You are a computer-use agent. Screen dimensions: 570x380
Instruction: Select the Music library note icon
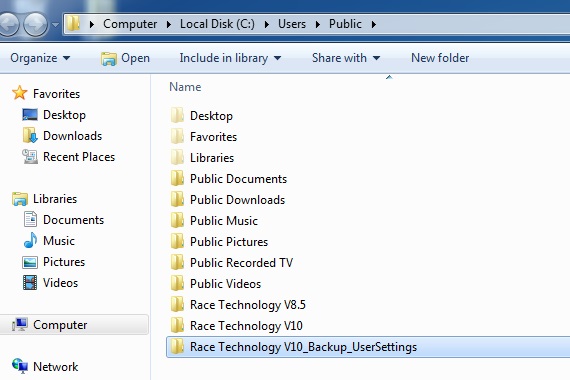[30, 240]
